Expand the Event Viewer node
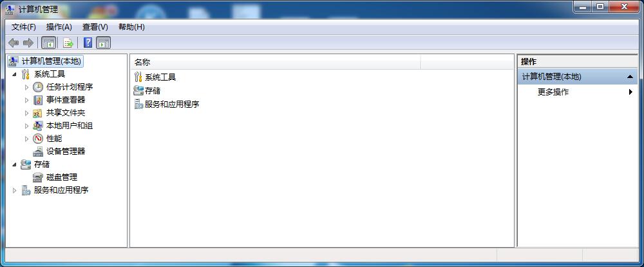Screen dimensions: 644x267 pyautogui.click(x=26, y=100)
